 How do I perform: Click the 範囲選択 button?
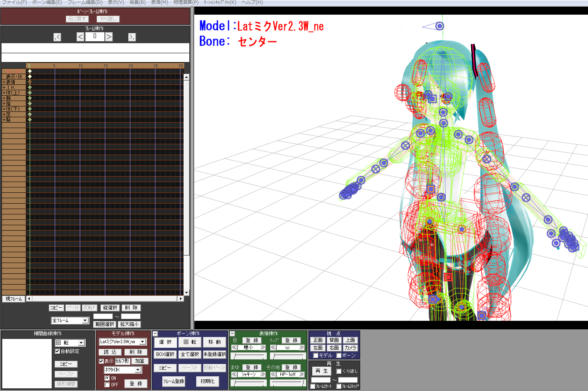(104, 324)
